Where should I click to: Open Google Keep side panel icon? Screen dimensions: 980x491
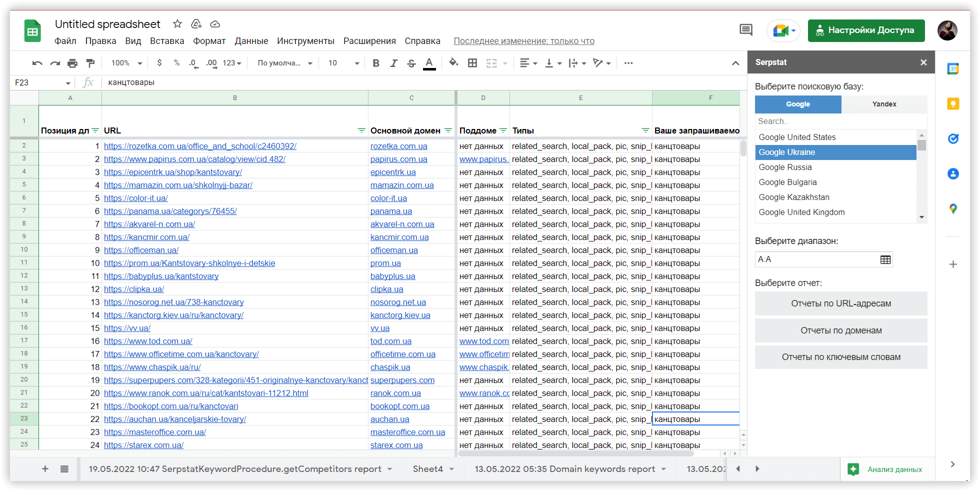point(953,104)
